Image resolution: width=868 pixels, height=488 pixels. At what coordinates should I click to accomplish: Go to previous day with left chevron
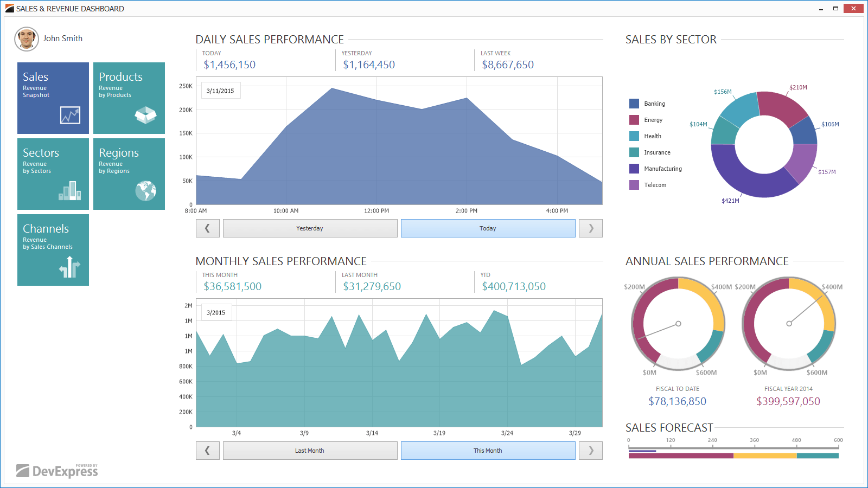[x=207, y=228]
